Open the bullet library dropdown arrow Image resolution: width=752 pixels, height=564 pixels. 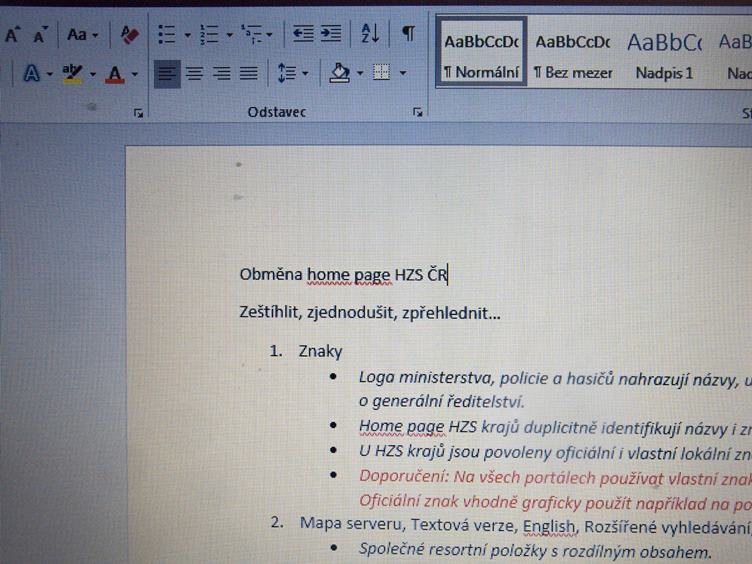click(x=188, y=35)
